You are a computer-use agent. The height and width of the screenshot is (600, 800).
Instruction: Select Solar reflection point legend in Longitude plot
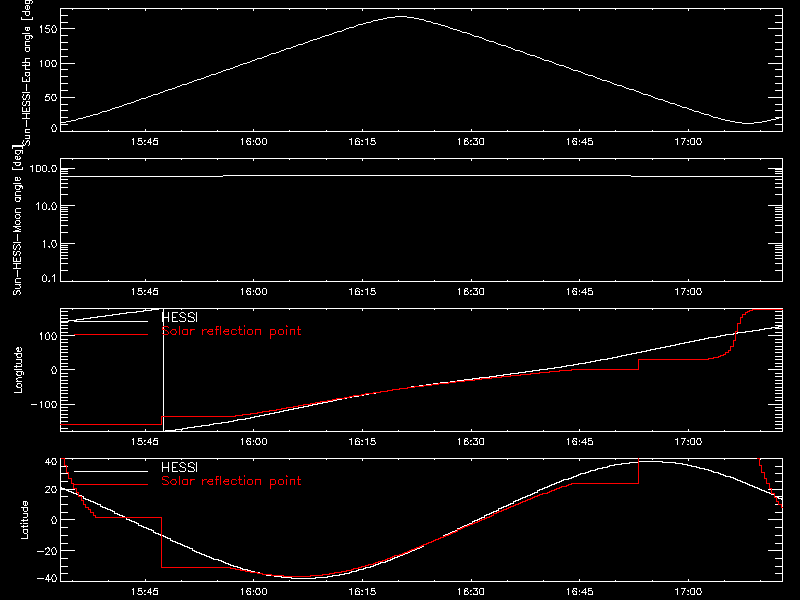pos(231,331)
